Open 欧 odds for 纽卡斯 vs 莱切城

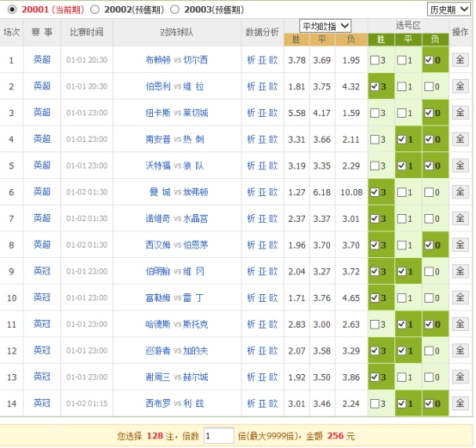273,113
